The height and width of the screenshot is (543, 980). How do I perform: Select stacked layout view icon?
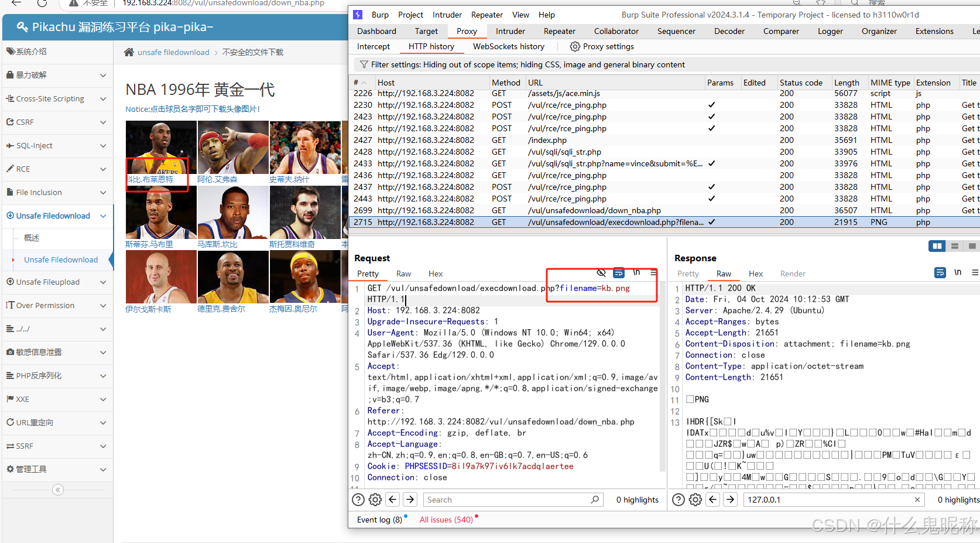[955, 246]
